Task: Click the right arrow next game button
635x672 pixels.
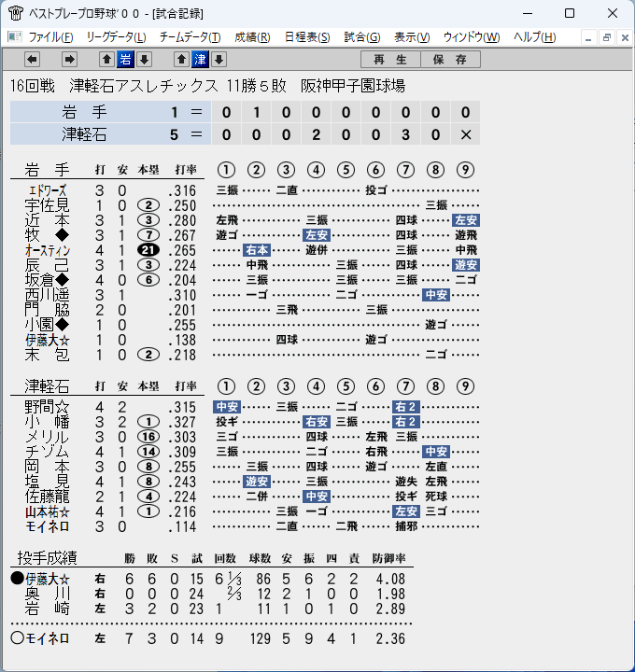Action: pos(69,59)
